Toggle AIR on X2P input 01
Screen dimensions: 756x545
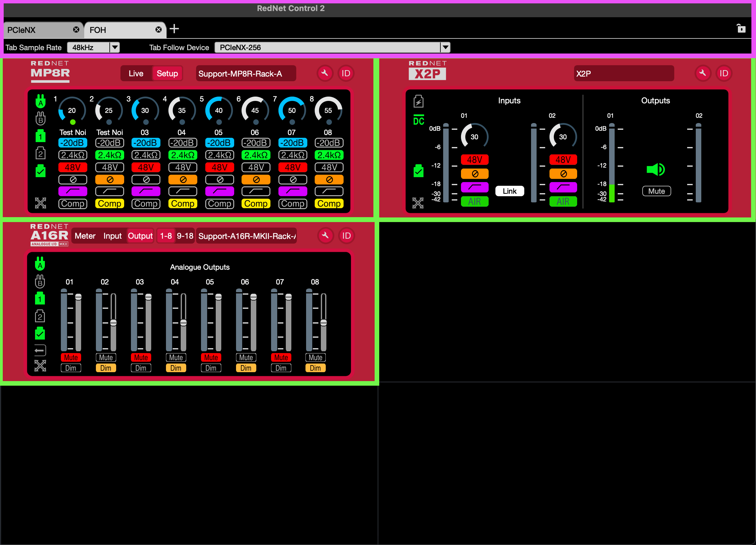point(475,201)
